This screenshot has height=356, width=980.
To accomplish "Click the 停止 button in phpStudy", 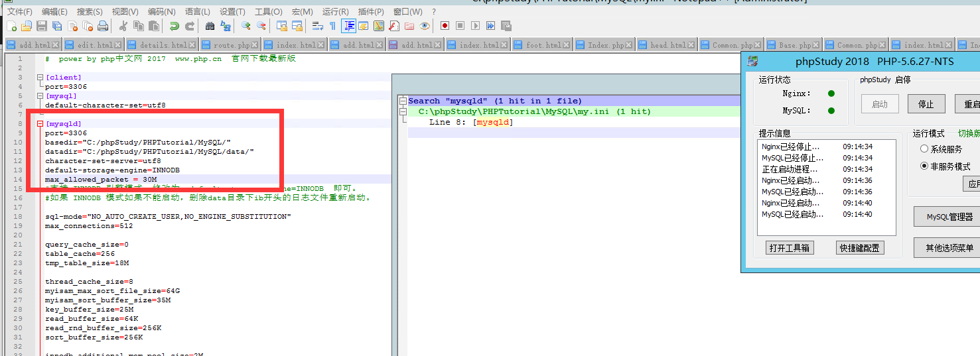I will pyautogui.click(x=926, y=105).
